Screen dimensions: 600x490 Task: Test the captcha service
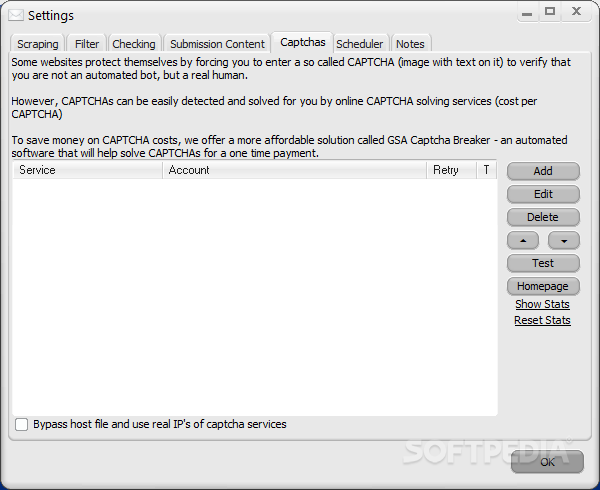pyautogui.click(x=543, y=263)
